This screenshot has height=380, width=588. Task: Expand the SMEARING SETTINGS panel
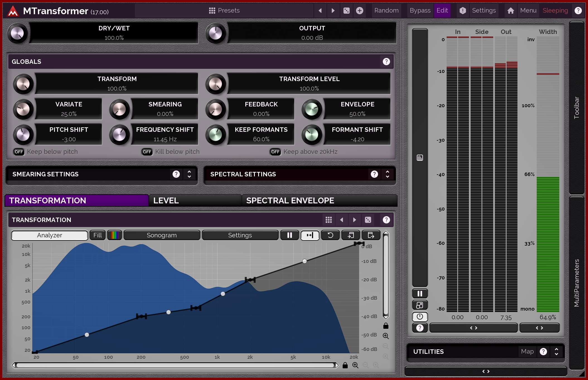coord(189,174)
